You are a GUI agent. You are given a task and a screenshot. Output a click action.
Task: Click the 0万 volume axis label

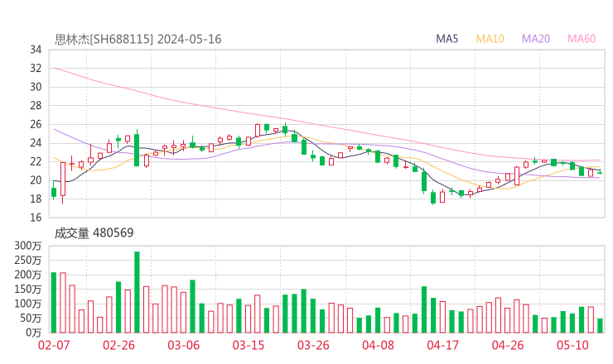point(34,333)
